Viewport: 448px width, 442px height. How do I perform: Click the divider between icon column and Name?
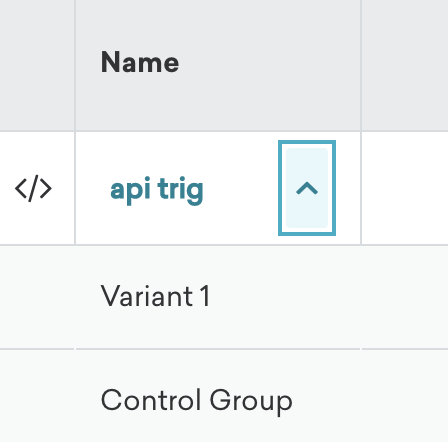click(75, 65)
